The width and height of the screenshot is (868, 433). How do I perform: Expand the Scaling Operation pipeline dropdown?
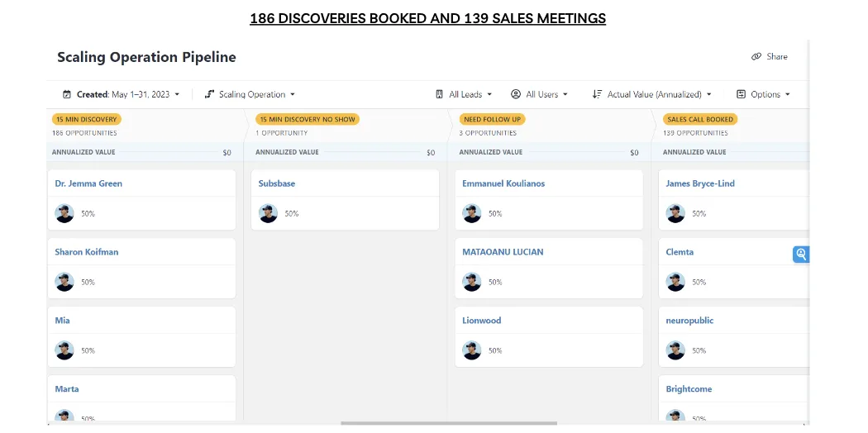tap(257, 94)
